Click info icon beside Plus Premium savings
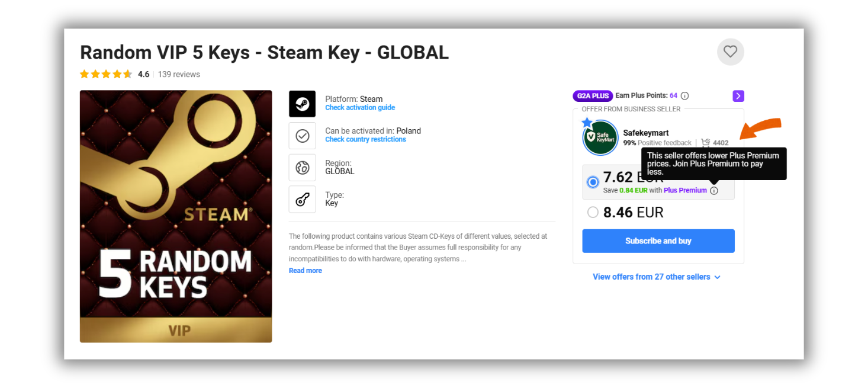This screenshot has height=388, width=868. click(x=713, y=191)
